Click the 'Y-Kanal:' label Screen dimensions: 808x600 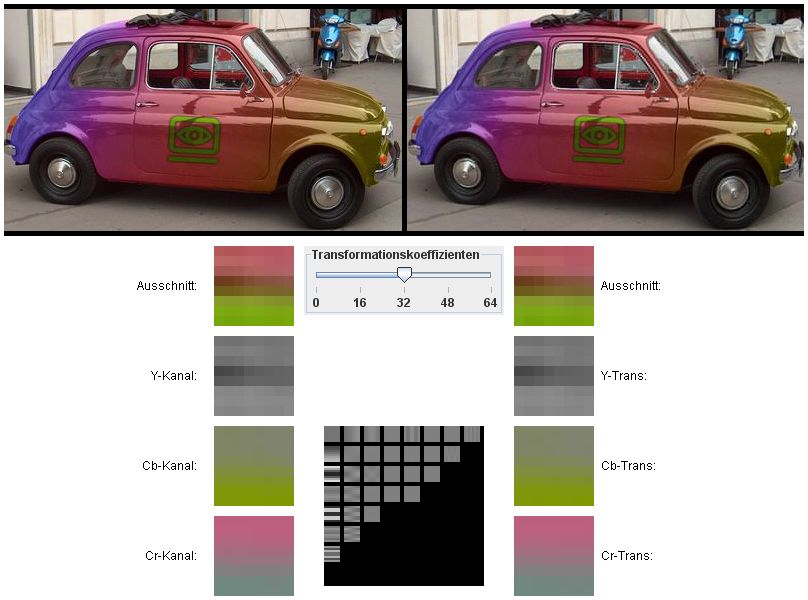(174, 376)
